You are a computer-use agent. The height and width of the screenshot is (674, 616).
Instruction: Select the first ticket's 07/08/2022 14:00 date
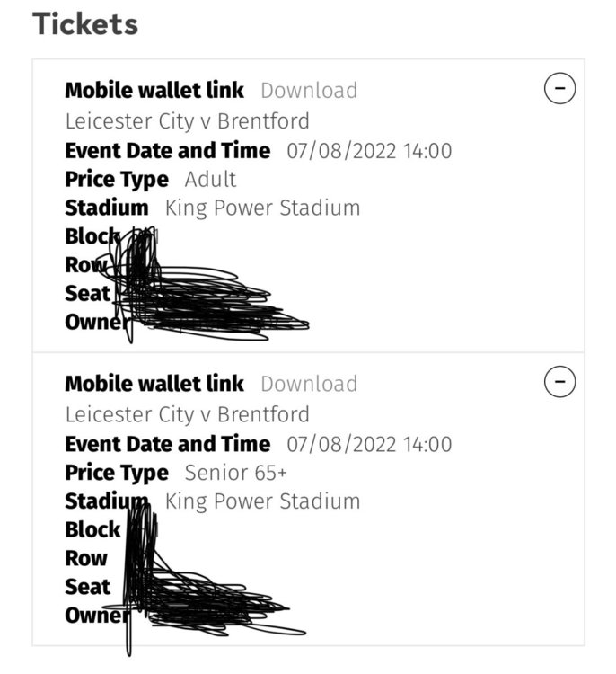click(369, 151)
